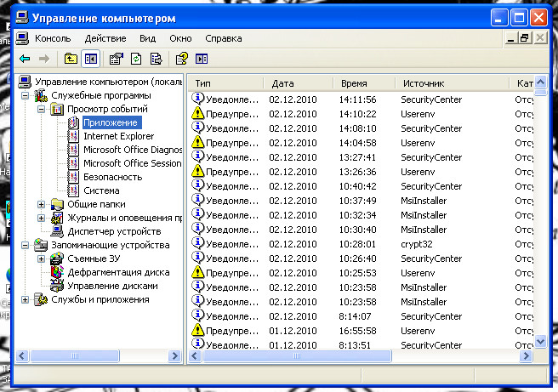Go up one level with folder icon
558x392 pixels.
point(71,59)
